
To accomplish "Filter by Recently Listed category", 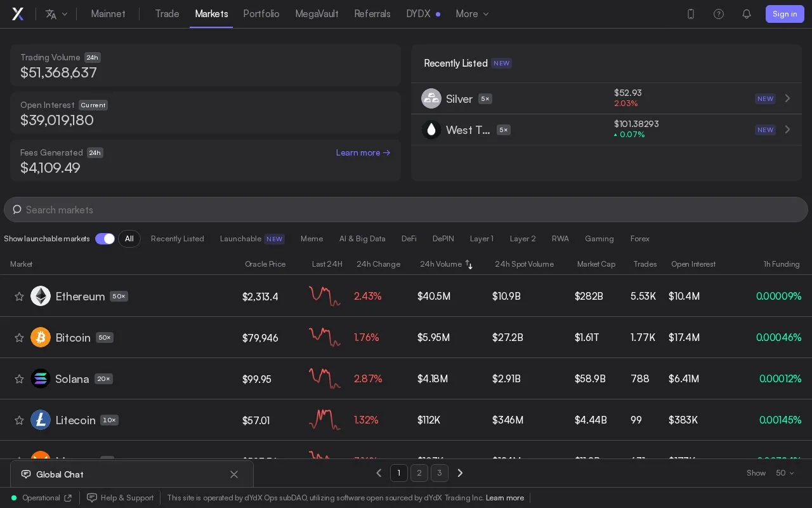I will [x=178, y=239].
